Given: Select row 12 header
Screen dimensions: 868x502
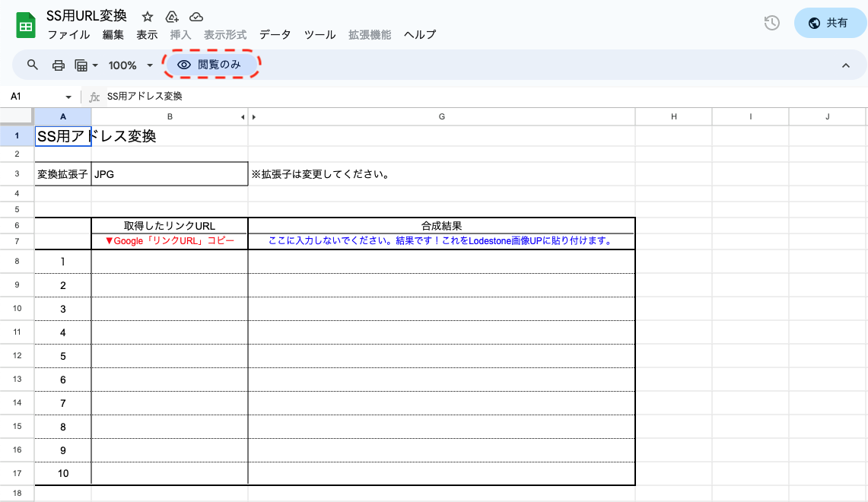Looking at the screenshot, I should click(17, 356).
